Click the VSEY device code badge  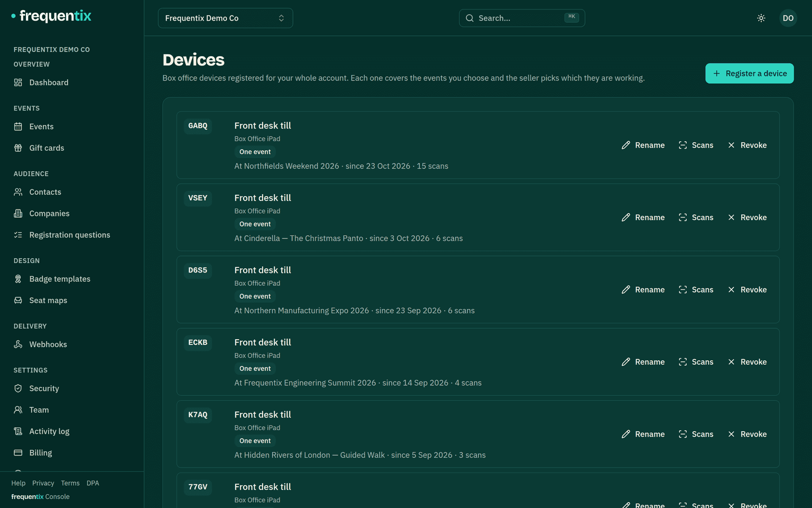click(198, 198)
